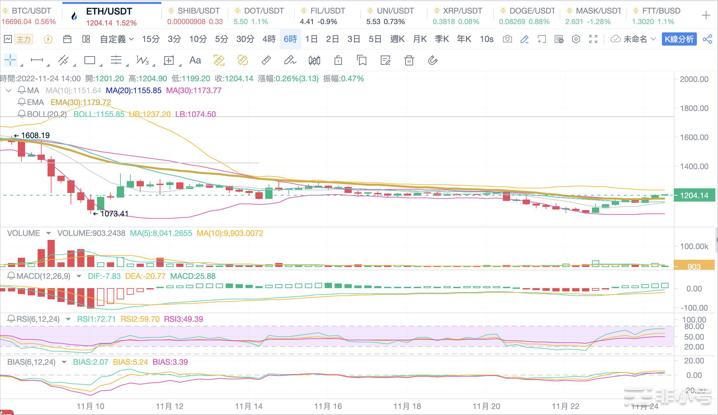This screenshot has height=415, width=718.
Task: Click the table panel icon near settings
Action: (x=559, y=39)
